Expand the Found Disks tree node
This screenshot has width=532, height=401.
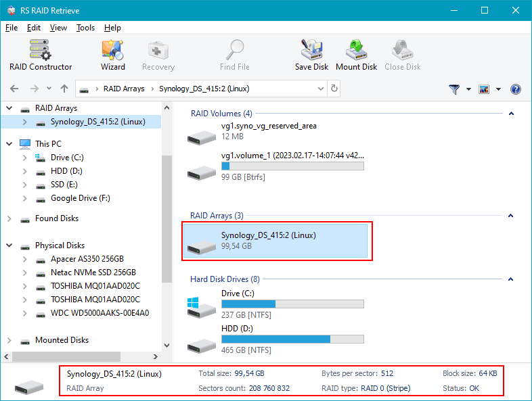pyautogui.click(x=9, y=218)
